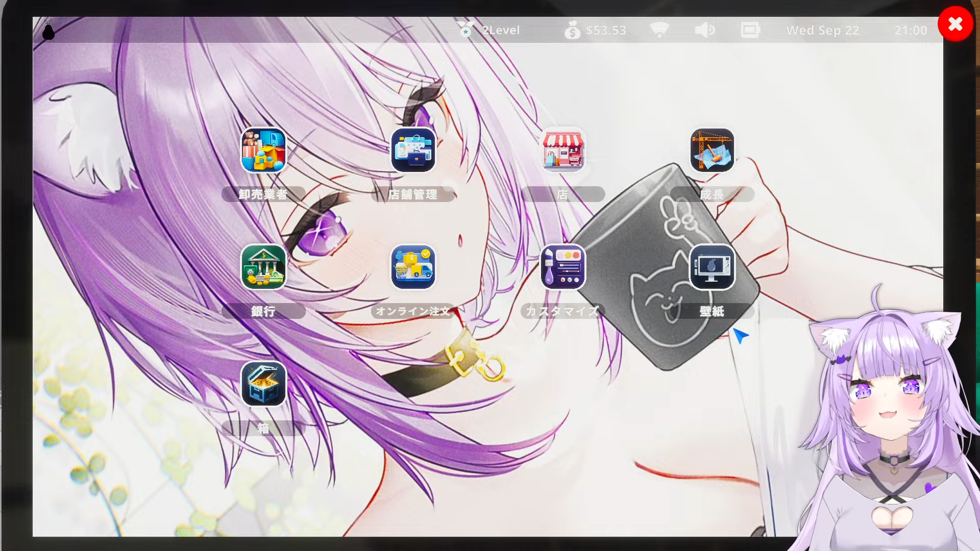Open the 店舗管理 store management icon
The width and height of the screenshot is (980, 551).
[413, 150]
